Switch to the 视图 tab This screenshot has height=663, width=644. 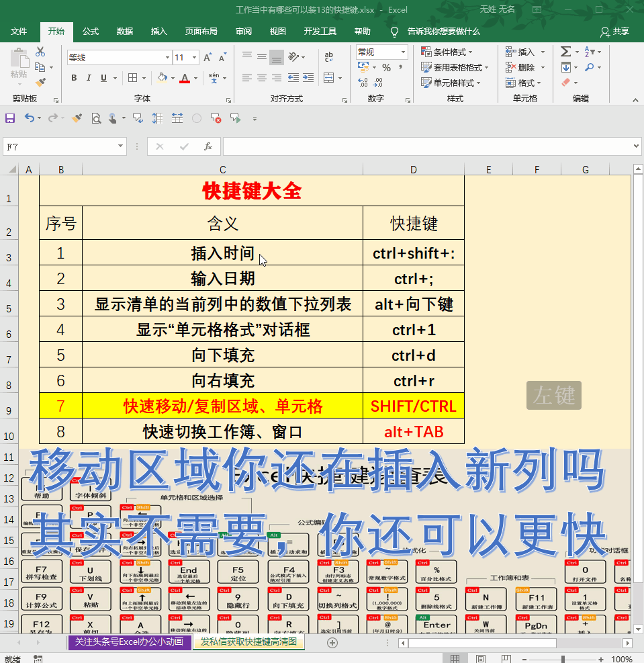(x=277, y=32)
